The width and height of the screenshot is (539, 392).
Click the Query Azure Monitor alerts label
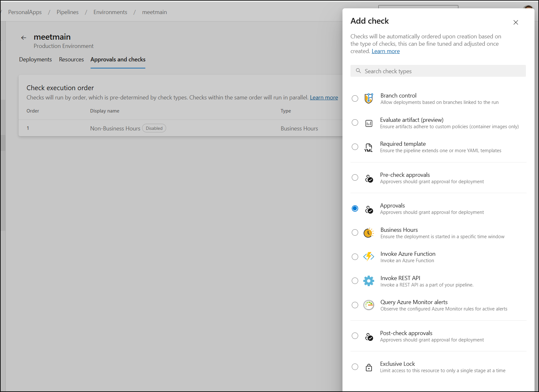414,302
